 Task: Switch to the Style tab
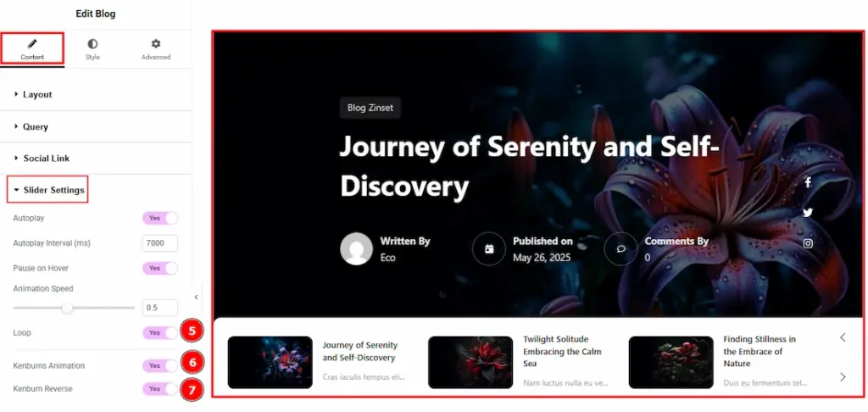92,49
